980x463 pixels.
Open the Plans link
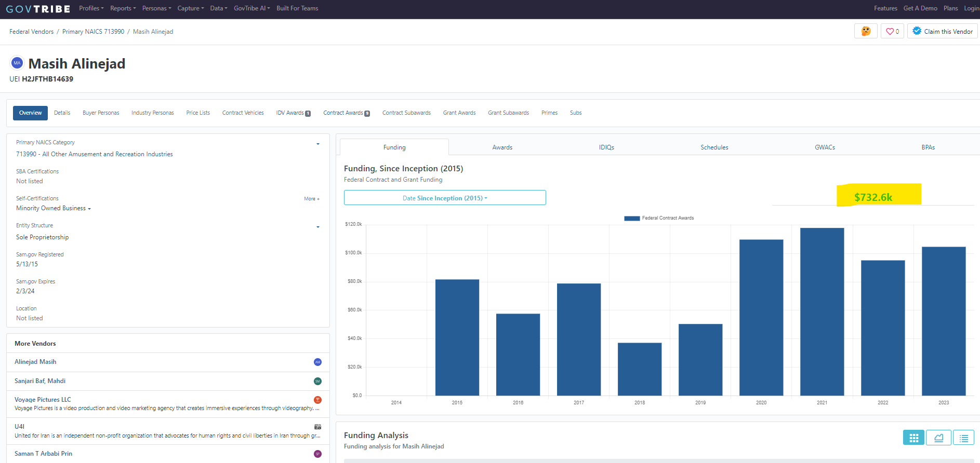[951, 8]
